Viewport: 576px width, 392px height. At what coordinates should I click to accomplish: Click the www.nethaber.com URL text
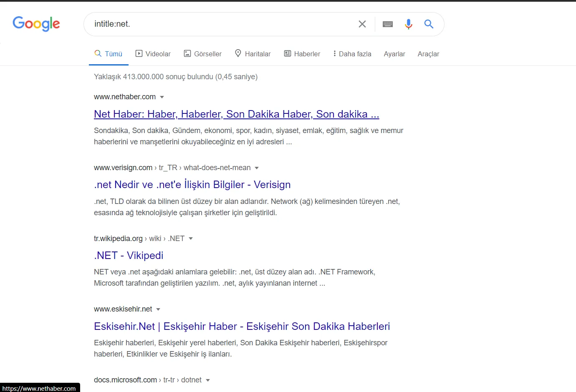pos(125,97)
